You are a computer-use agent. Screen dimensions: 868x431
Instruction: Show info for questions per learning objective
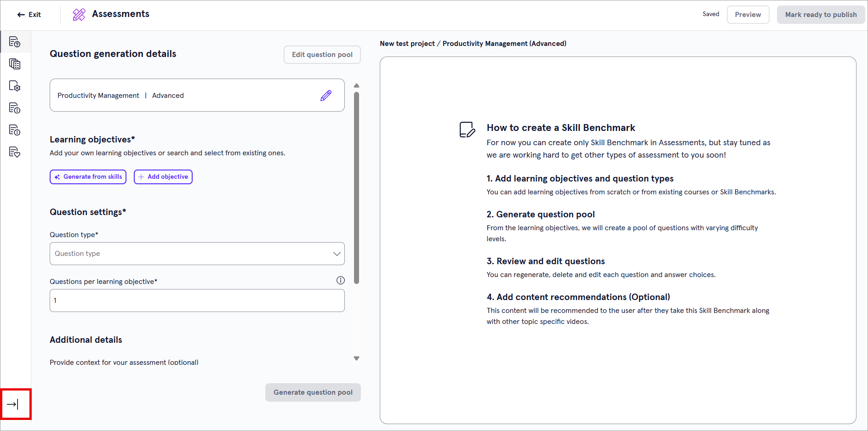click(340, 280)
